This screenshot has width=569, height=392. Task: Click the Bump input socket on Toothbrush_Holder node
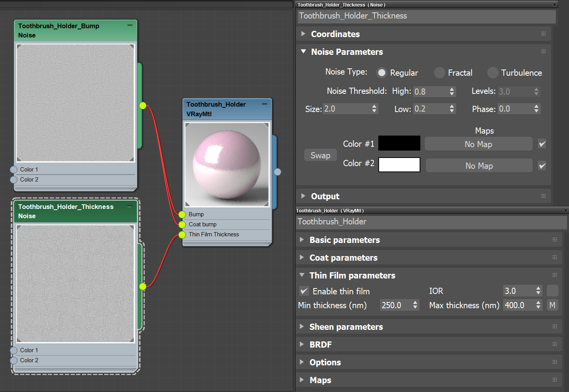[181, 214]
